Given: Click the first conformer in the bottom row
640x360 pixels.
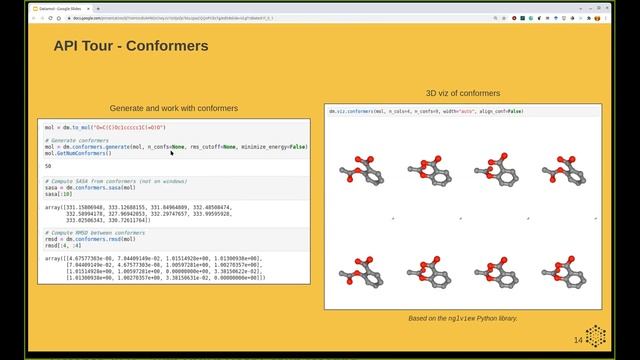Looking at the screenshot, I should tap(362, 272).
